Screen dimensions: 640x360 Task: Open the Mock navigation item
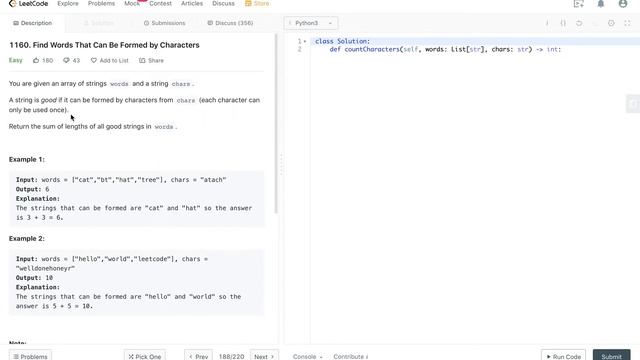pyautogui.click(x=132, y=3)
